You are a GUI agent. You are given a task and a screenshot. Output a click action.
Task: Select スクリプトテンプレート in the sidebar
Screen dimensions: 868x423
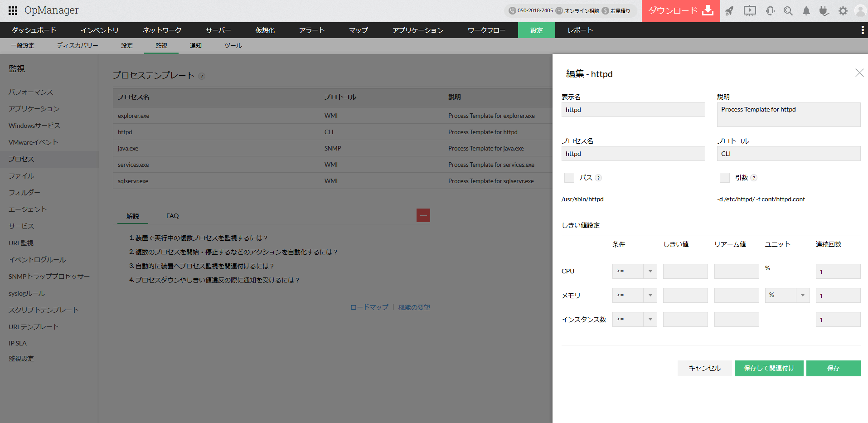coord(44,310)
